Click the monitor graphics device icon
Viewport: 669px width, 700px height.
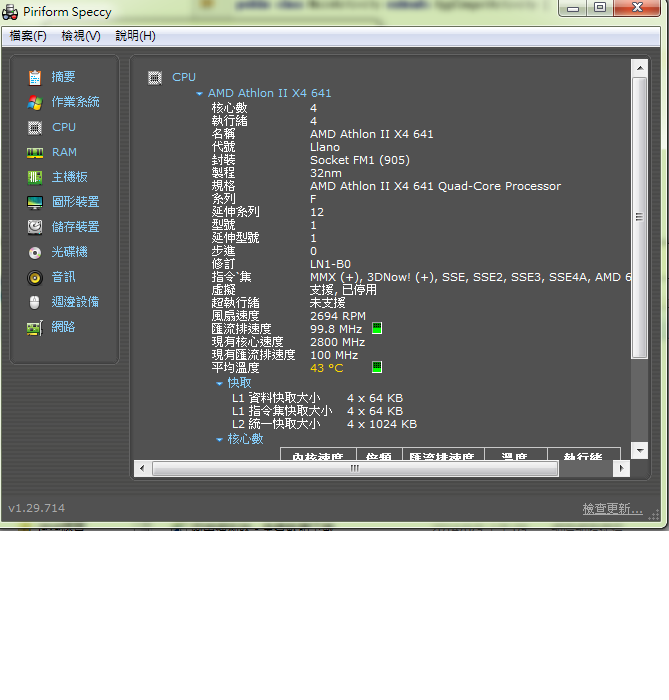coord(35,203)
